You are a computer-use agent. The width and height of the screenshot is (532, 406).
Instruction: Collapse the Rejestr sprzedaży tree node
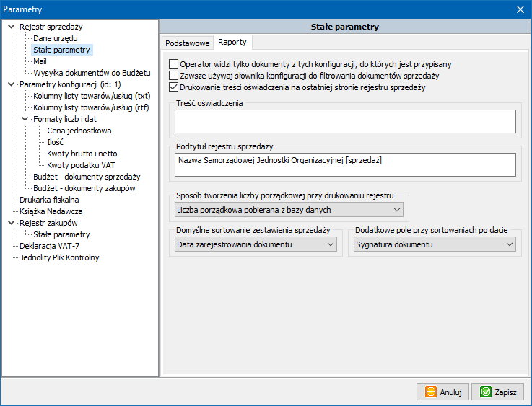[11, 27]
